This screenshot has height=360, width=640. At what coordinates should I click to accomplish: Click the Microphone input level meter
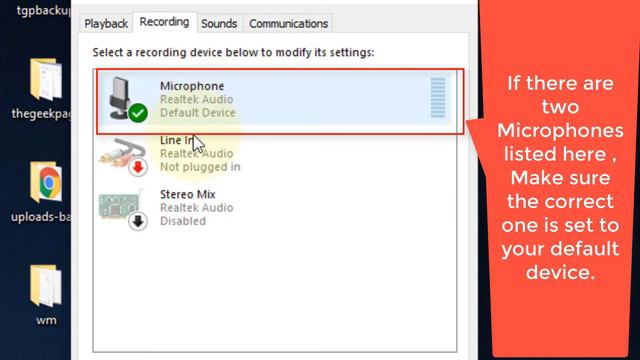pyautogui.click(x=438, y=98)
